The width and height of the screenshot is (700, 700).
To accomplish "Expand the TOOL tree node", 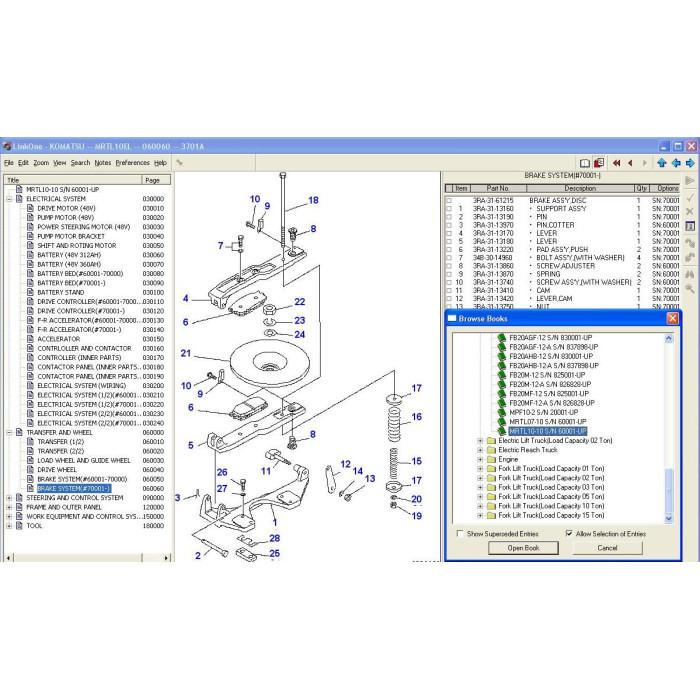I will [9, 526].
